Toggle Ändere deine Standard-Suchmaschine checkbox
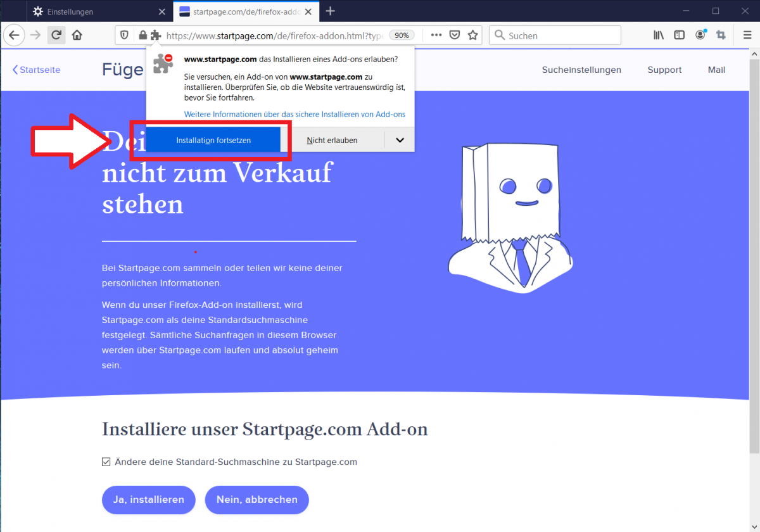760x532 pixels. [106, 462]
